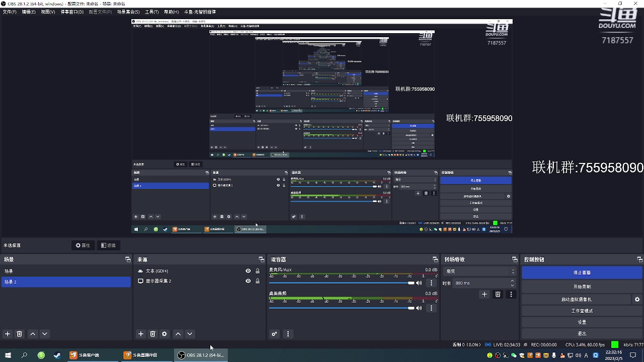Adjust the 桌面音频 volume slider

point(342,308)
